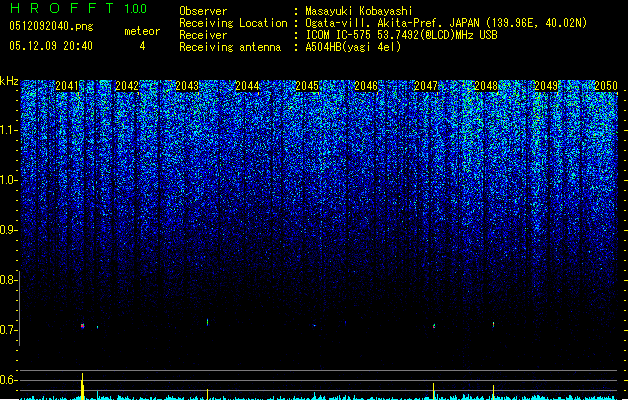
Task: Click the 2049 time marker
Action: pyautogui.click(x=546, y=86)
